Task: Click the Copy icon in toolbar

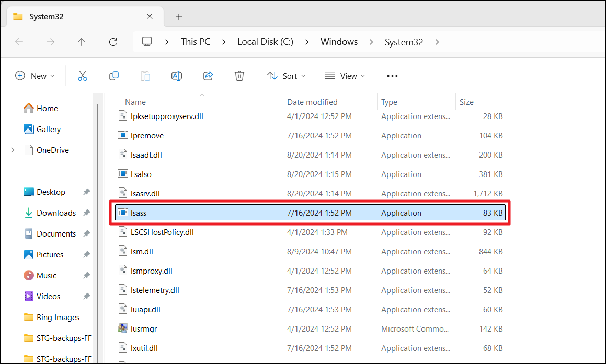Action: [x=113, y=76]
